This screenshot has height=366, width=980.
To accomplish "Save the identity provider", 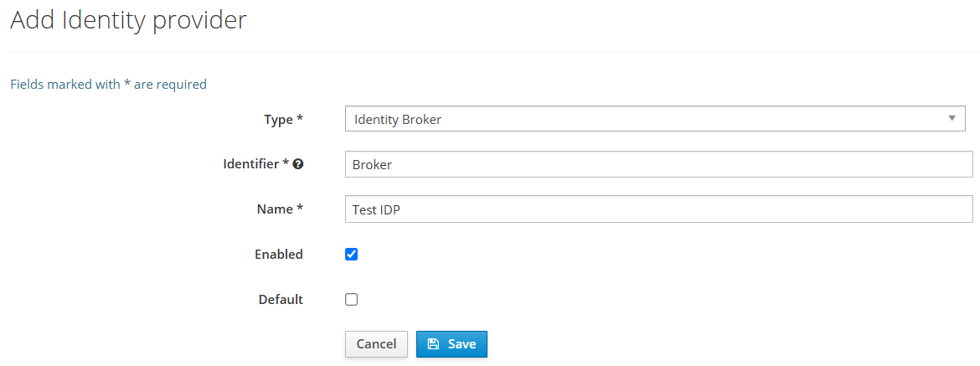I will 451,344.
